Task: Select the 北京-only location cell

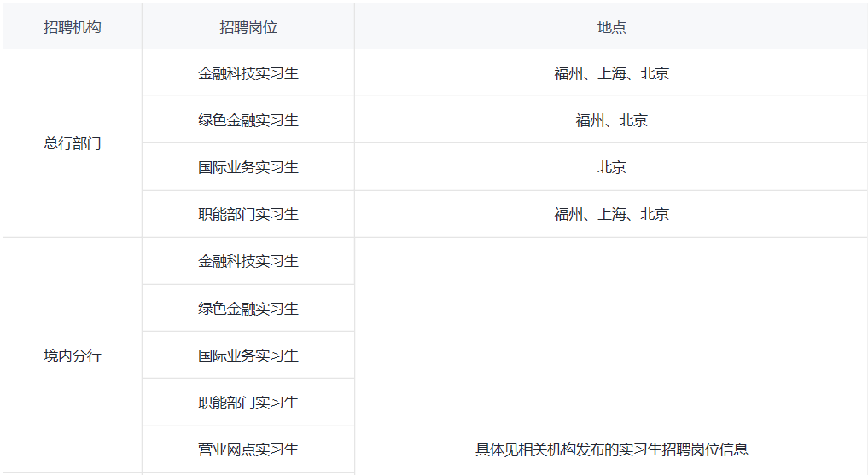Action: (611, 167)
